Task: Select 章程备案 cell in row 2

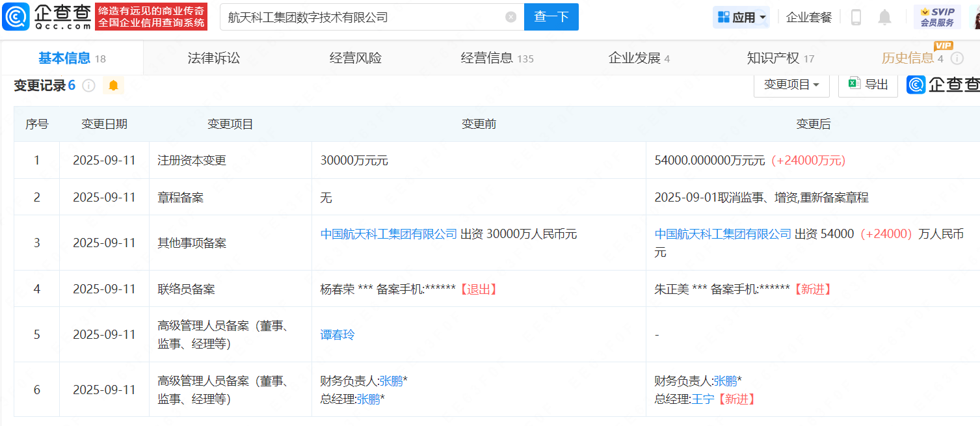Action: (230, 197)
